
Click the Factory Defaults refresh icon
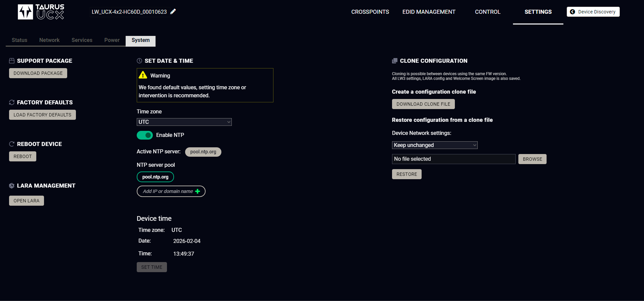pos(12,102)
